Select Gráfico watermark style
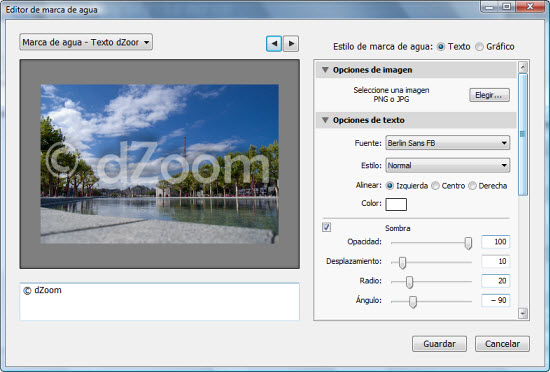Image resolution: width=550 pixels, height=372 pixels. pos(479,47)
